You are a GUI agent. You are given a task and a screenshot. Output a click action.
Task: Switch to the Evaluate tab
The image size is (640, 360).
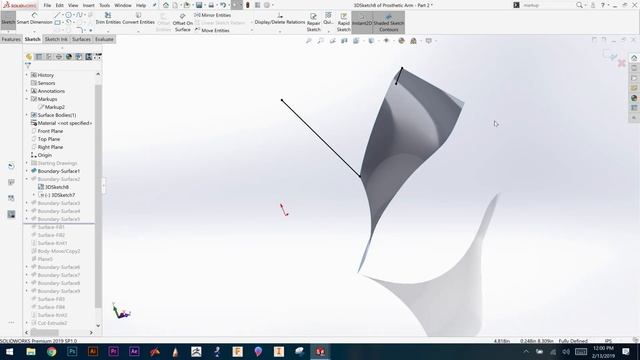pos(104,39)
